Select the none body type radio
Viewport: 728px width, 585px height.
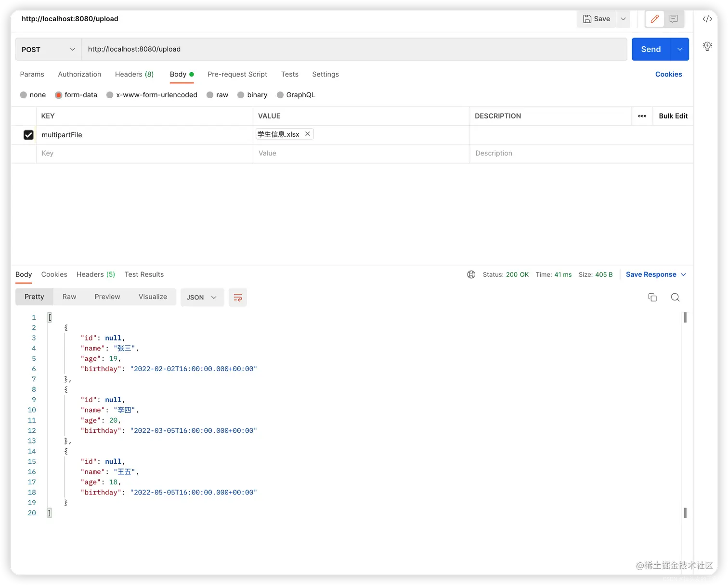pyautogui.click(x=24, y=95)
